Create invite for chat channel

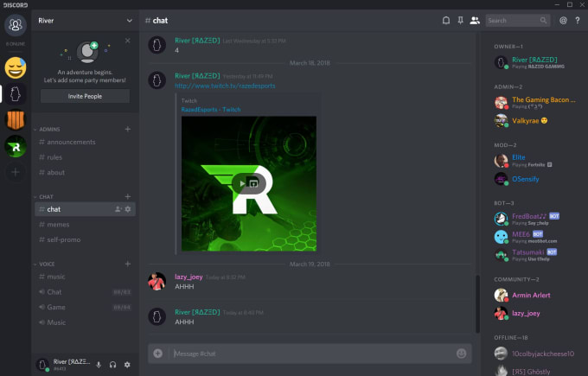pyautogui.click(x=118, y=209)
